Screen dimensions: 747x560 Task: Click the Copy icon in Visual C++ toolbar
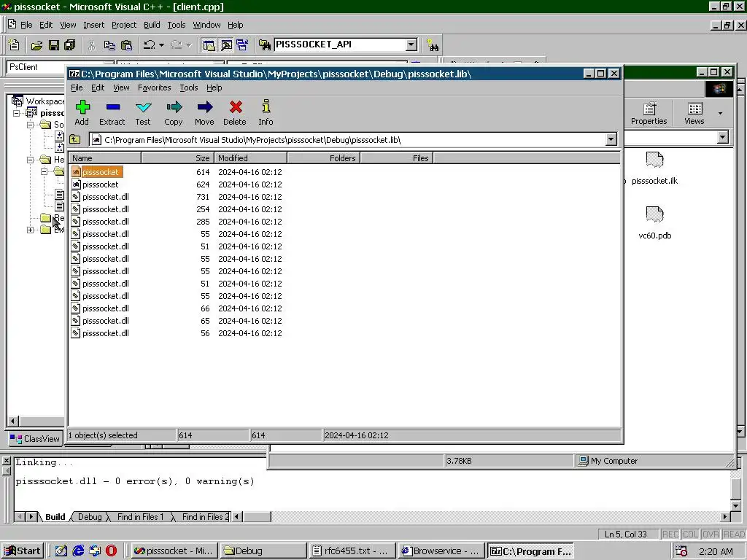tap(109, 45)
